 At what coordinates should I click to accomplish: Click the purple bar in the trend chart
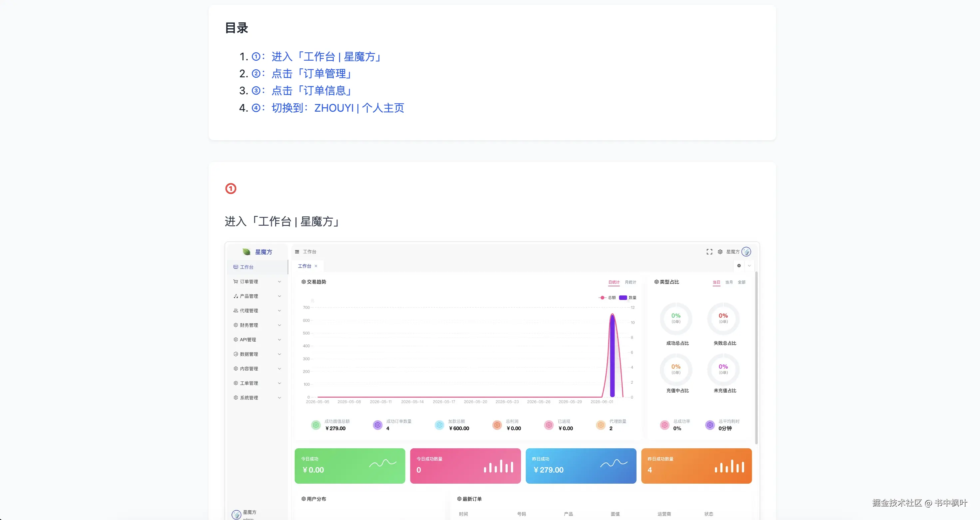(x=612, y=356)
